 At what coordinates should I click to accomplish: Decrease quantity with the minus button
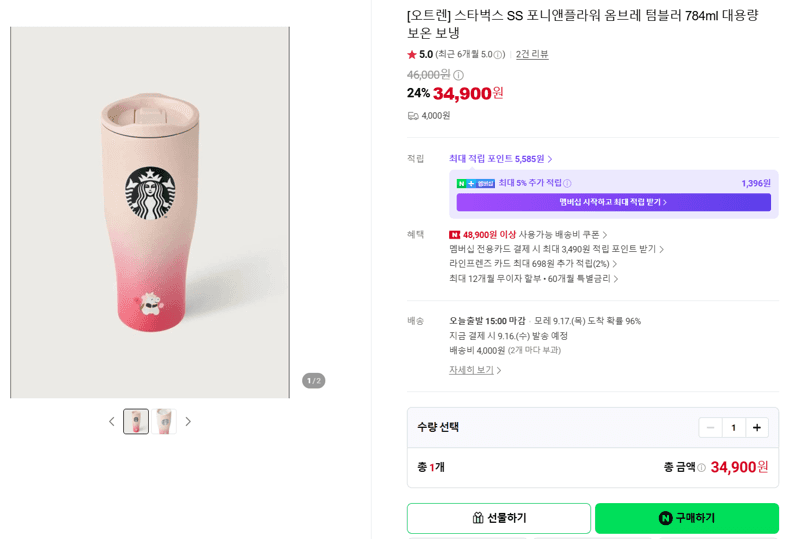tap(710, 428)
